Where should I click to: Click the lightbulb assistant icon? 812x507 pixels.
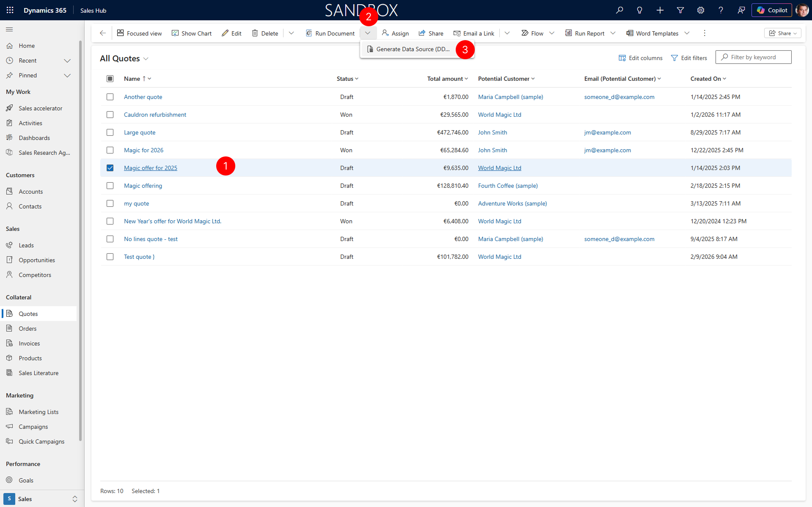[640, 10]
